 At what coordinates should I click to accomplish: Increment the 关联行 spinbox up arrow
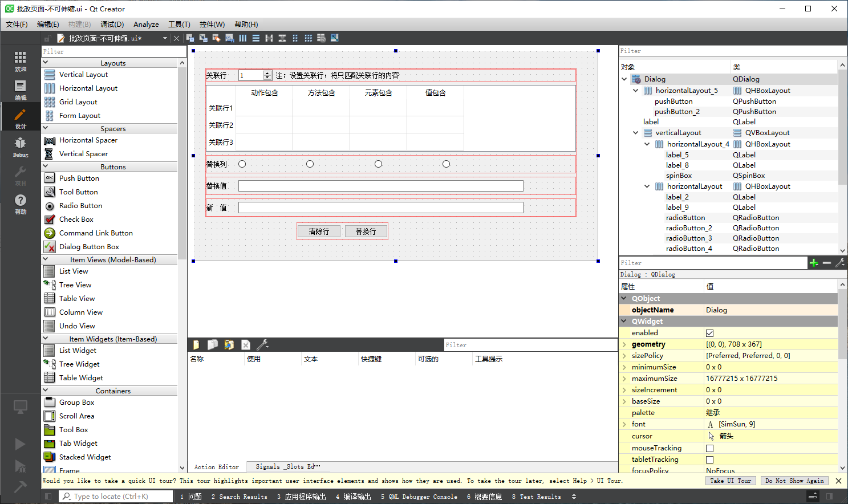267,73
